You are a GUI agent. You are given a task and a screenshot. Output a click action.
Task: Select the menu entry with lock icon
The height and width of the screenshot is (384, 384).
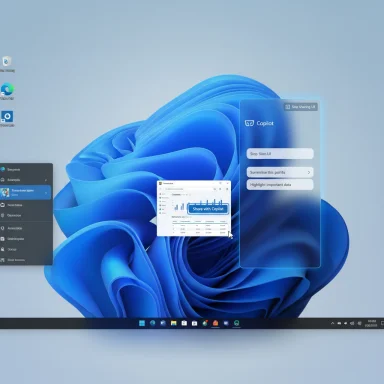tap(26, 249)
